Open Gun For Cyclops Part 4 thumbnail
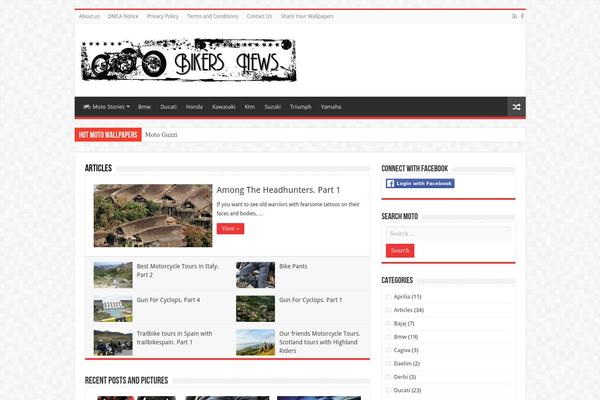Viewport: 600px width, 400px height. point(113,309)
